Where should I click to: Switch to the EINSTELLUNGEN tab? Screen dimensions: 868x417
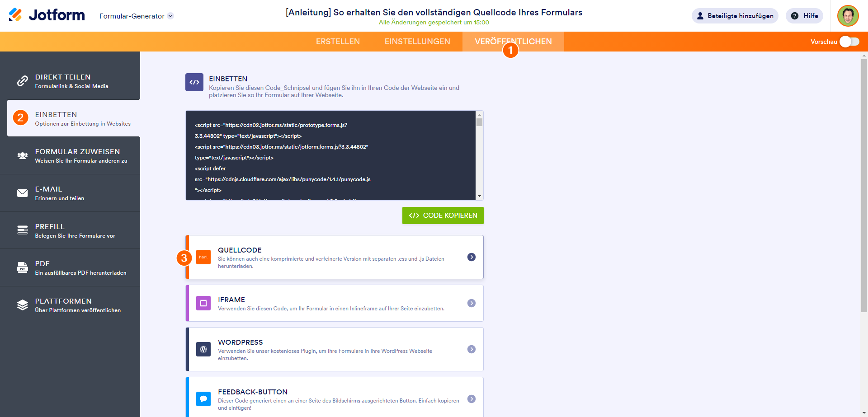(x=417, y=42)
